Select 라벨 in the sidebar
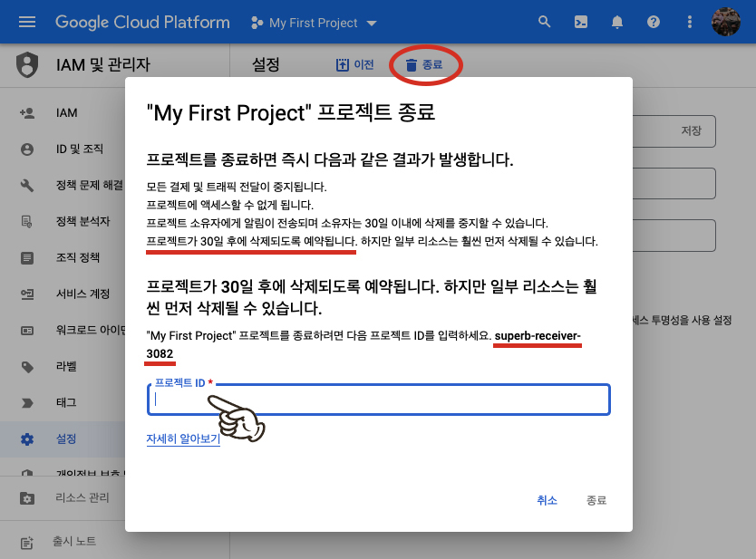 (x=66, y=366)
